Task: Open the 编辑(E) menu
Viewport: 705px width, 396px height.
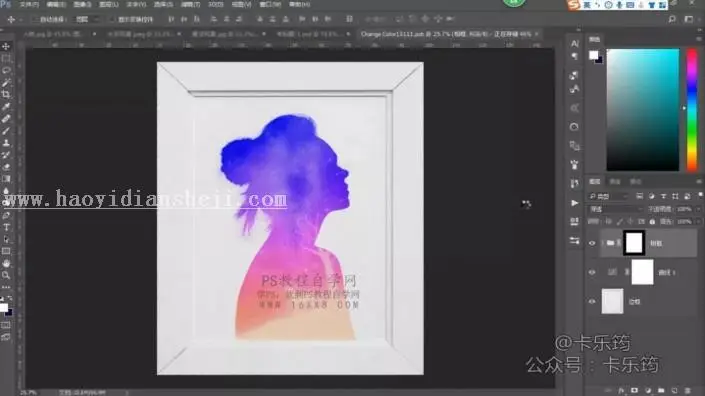Action: click(56, 4)
